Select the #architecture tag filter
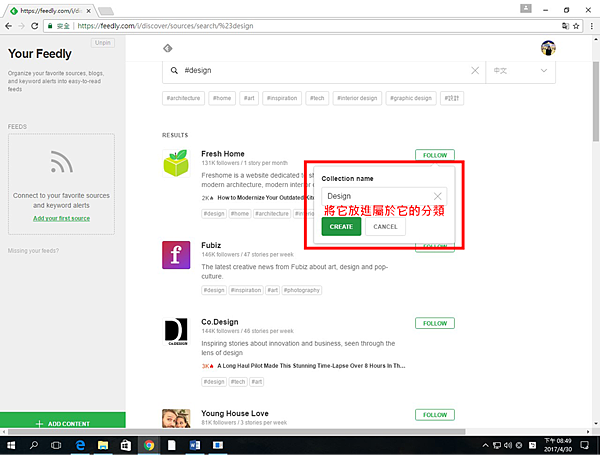The image size is (600, 458). 183,98
